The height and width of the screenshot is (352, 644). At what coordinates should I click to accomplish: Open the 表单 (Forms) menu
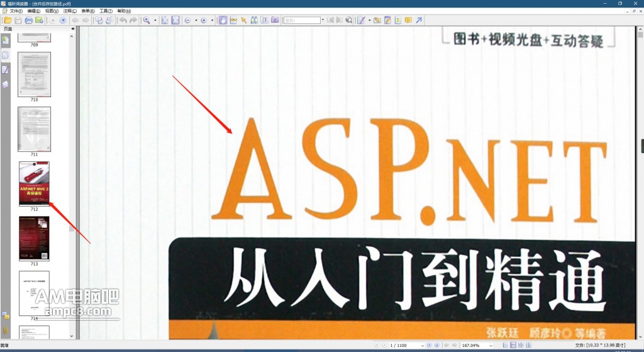(88, 11)
